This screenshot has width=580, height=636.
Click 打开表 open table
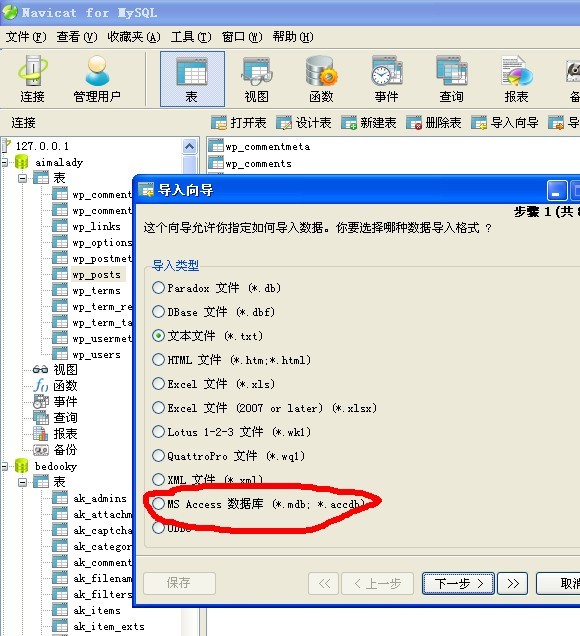[x=239, y=122]
